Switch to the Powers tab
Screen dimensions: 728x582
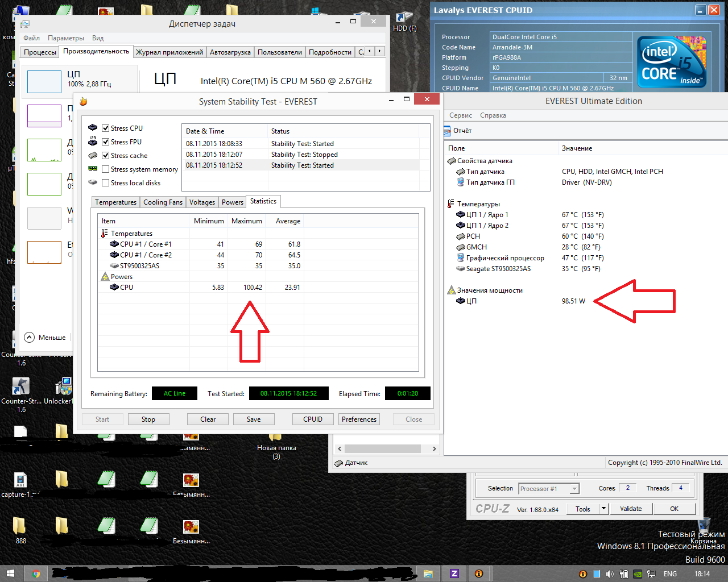coord(233,202)
